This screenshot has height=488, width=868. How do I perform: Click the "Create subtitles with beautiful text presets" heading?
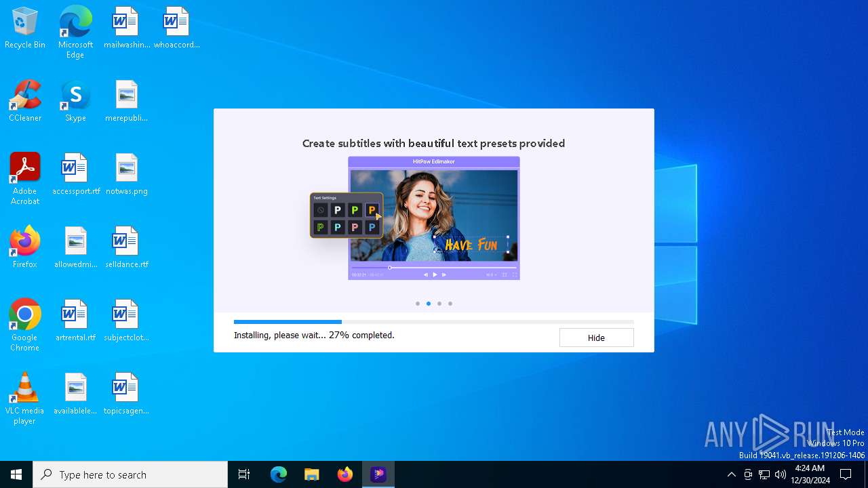(434, 143)
